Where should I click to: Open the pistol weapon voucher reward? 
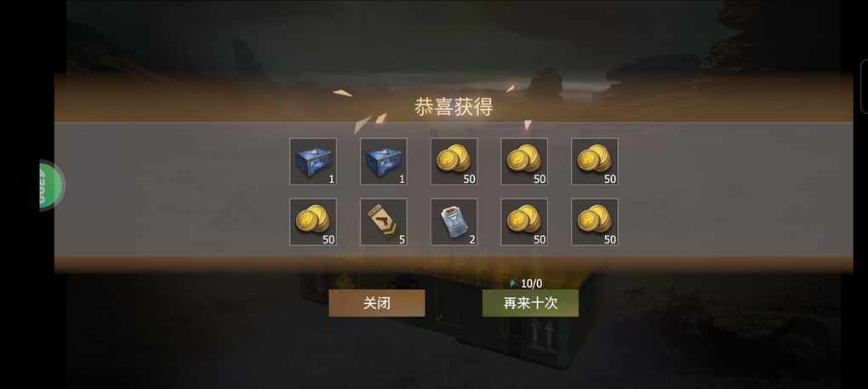[x=383, y=222]
